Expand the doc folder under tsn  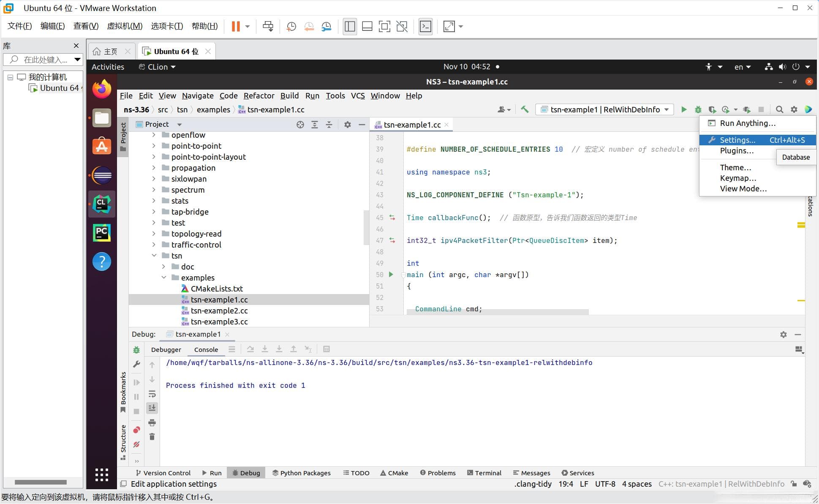pos(163,267)
